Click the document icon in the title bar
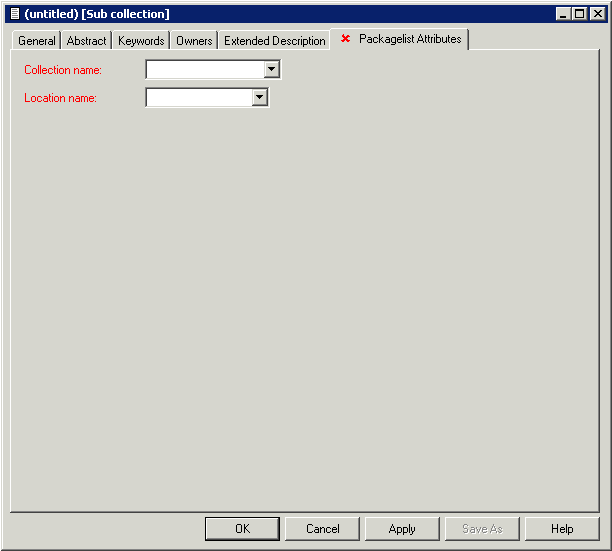The image size is (612, 551). pyautogui.click(x=14, y=14)
